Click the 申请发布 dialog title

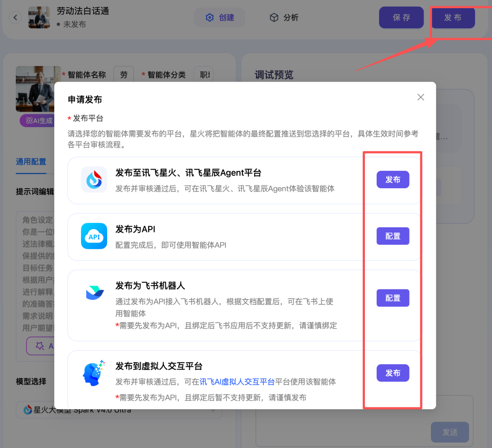click(85, 100)
